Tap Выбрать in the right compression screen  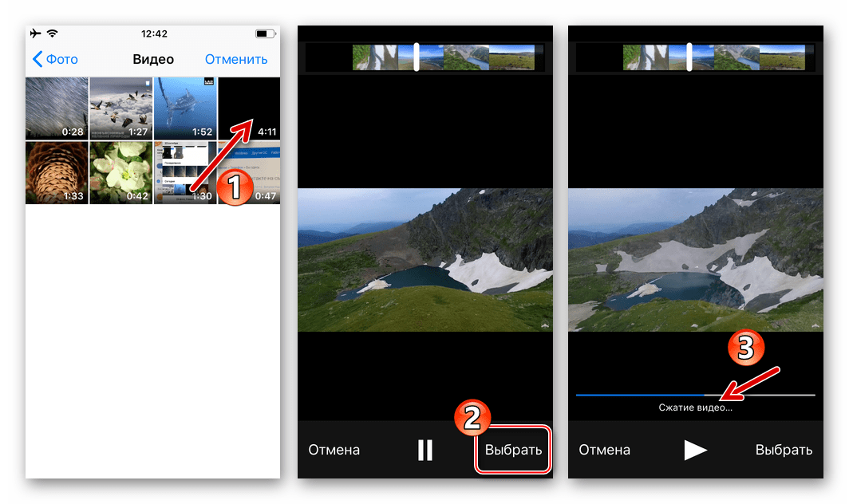(784, 450)
